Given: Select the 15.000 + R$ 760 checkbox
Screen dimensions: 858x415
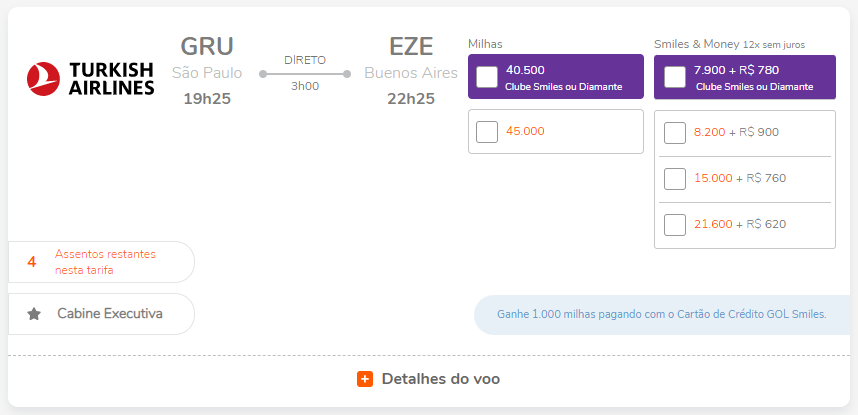Looking at the screenshot, I should click(675, 179).
